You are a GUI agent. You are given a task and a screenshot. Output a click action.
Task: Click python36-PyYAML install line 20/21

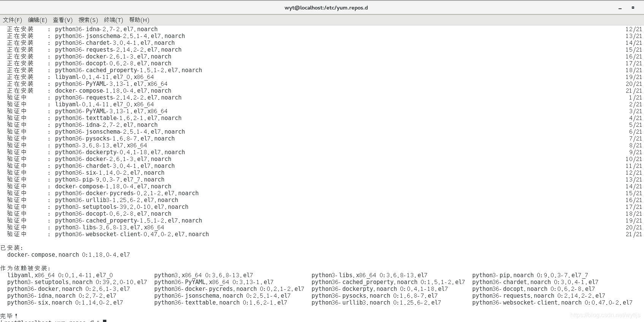(x=324, y=84)
